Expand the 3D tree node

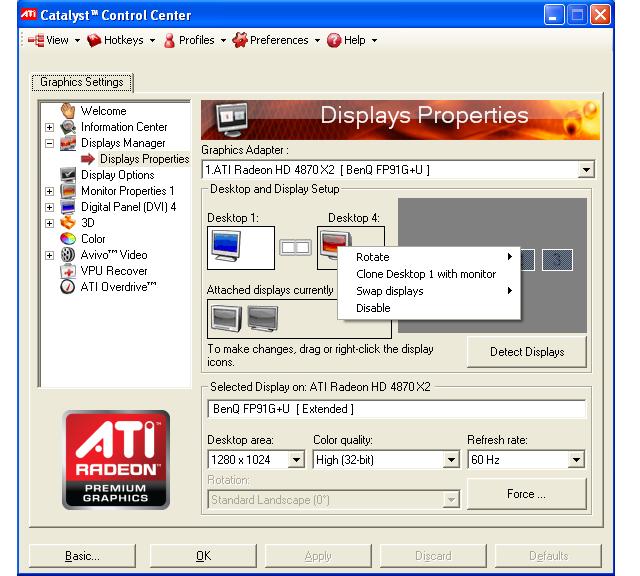[49, 223]
